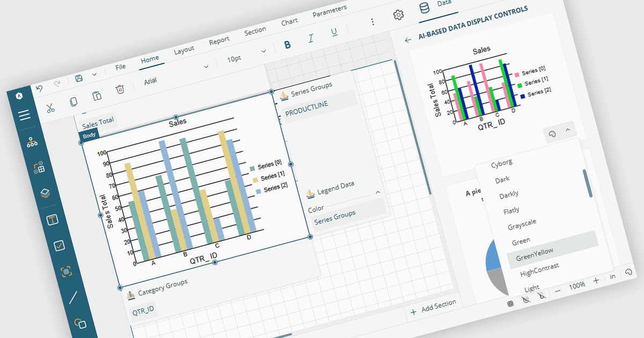Click the Paste clipboard icon
This screenshot has width=644, height=338.
point(97,95)
